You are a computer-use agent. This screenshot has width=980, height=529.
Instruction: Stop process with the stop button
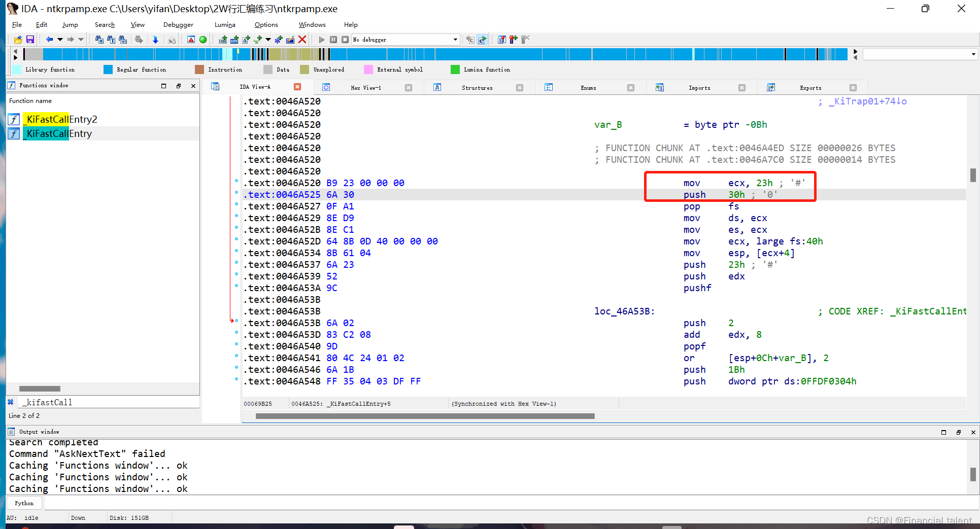pyautogui.click(x=345, y=40)
